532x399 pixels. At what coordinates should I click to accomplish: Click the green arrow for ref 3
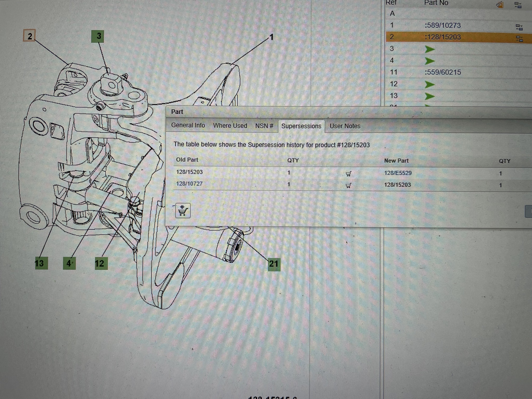pyautogui.click(x=430, y=49)
